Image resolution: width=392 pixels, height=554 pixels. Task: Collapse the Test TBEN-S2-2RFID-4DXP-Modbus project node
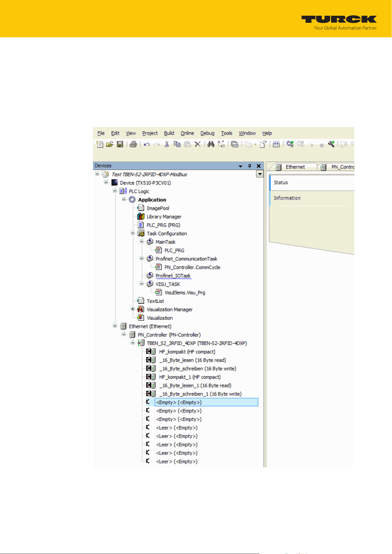click(x=97, y=174)
